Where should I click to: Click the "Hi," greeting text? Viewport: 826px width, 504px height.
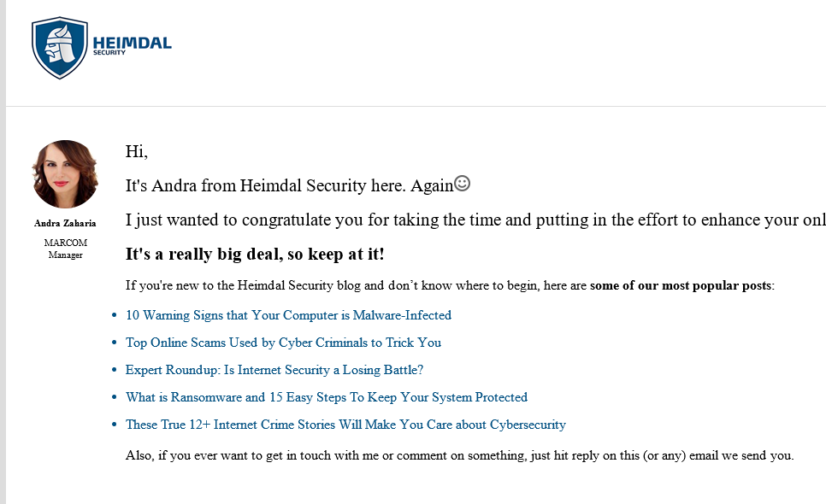tap(137, 152)
